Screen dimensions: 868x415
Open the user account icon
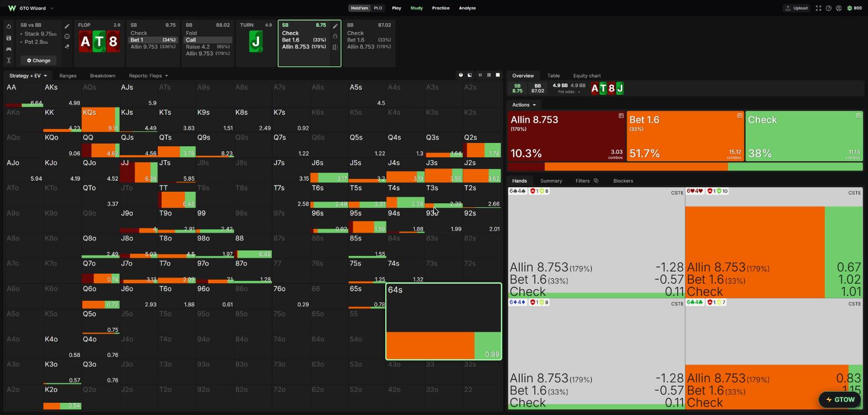[x=839, y=8]
